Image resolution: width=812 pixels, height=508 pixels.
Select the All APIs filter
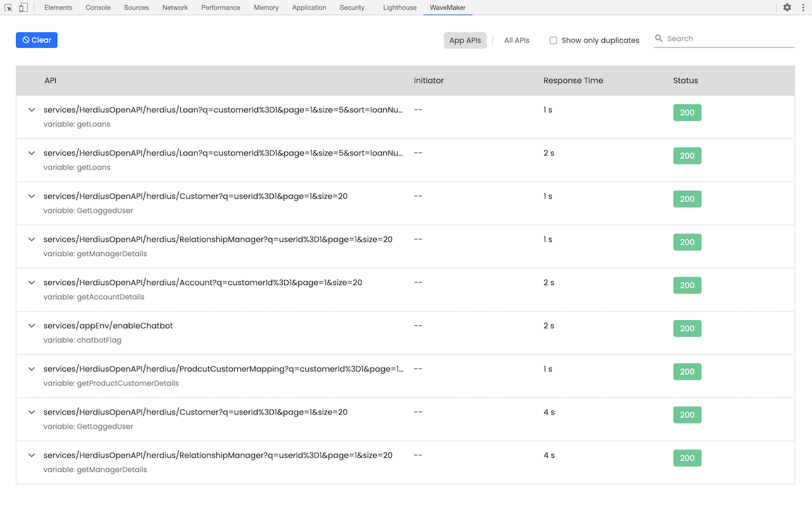517,40
